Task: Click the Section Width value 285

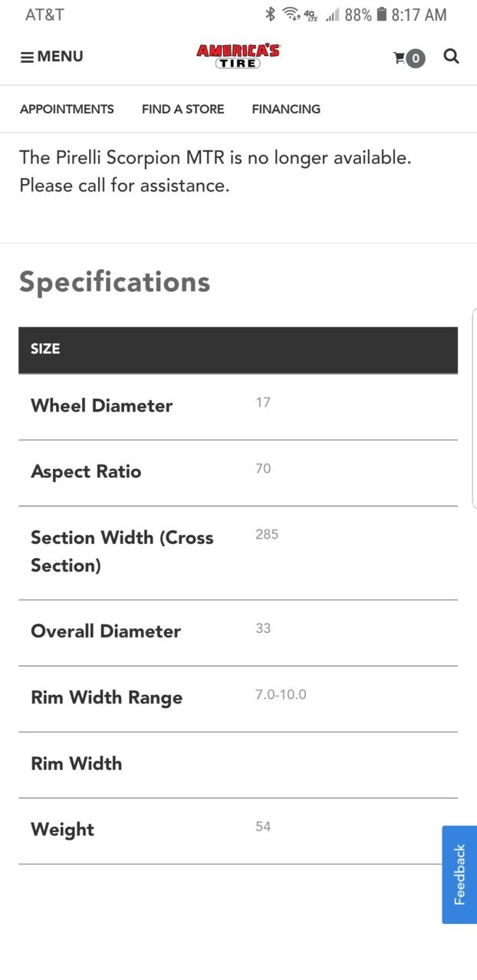Action: pos(267,534)
